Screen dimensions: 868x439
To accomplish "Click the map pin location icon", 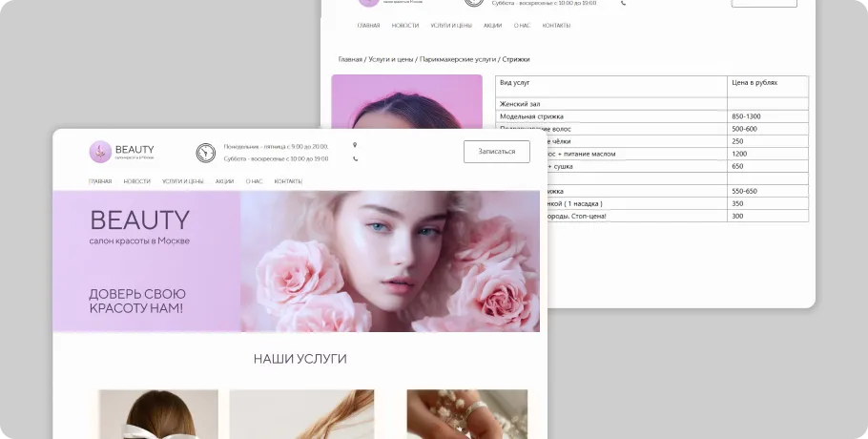I will pyautogui.click(x=355, y=145).
